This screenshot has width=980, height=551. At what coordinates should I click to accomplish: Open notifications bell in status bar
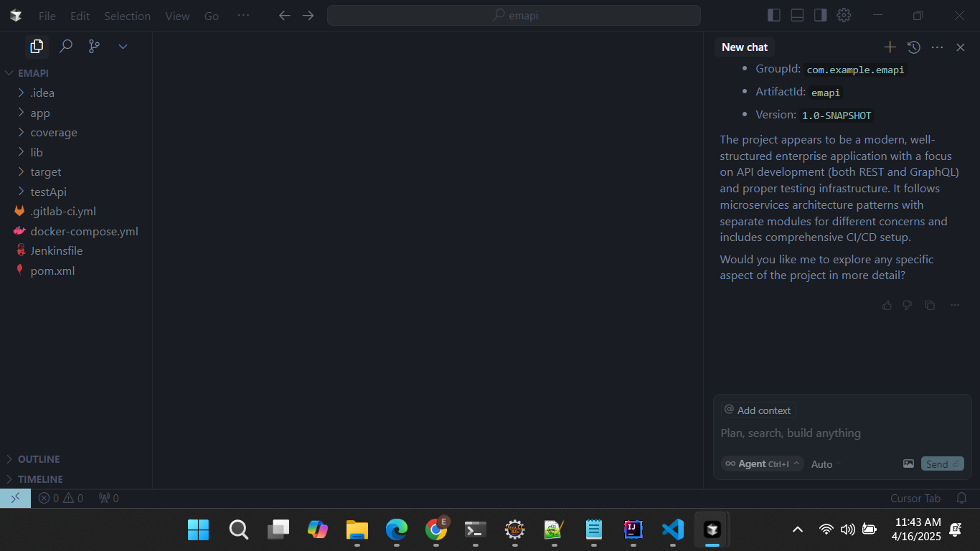961,498
